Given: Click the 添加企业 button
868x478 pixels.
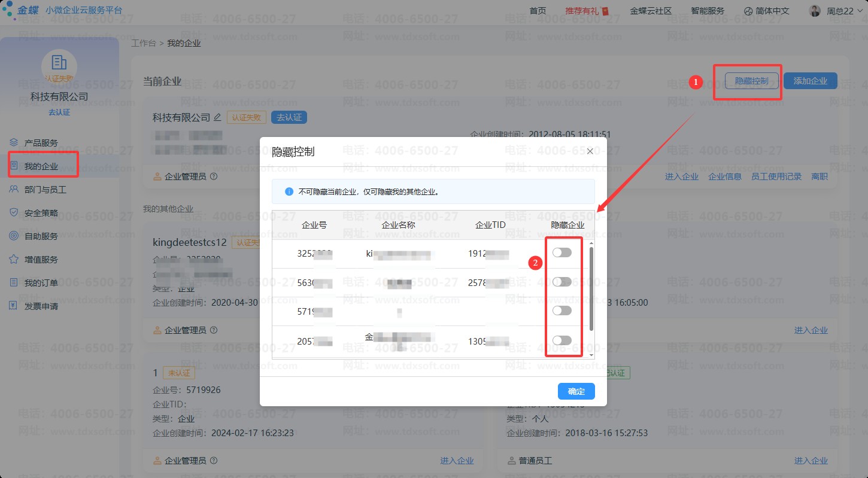Looking at the screenshot, I should (810, 81).
